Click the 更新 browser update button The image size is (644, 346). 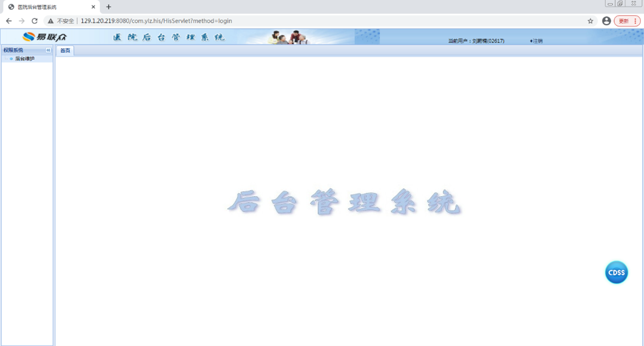pos(627,21)
